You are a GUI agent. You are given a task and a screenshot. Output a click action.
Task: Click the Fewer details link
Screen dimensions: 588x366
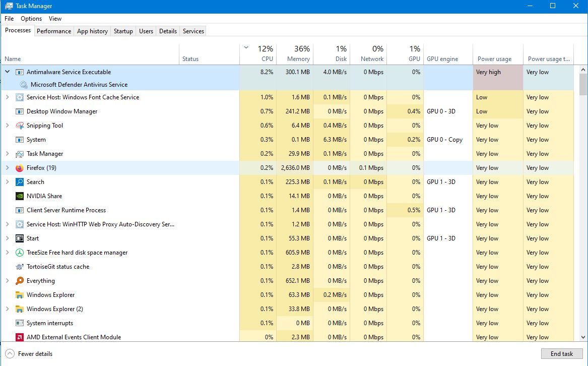(35, 354)
